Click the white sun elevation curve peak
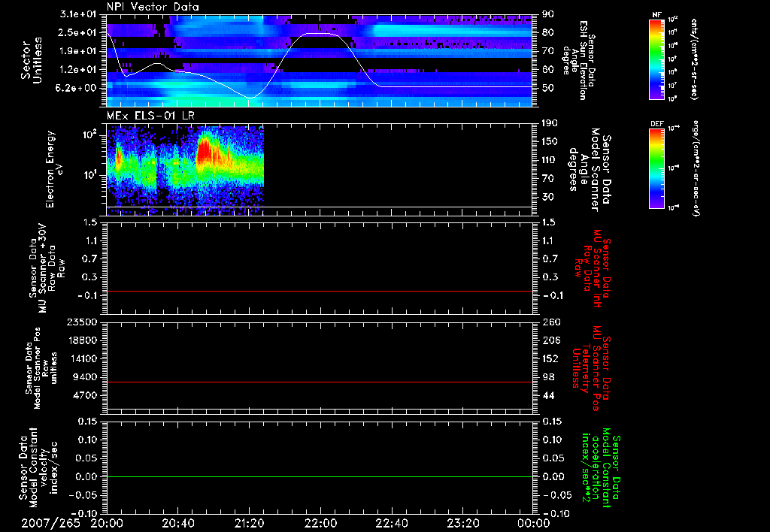The height and width of the screenshot is (532, 770). click(x=319, y=33)
